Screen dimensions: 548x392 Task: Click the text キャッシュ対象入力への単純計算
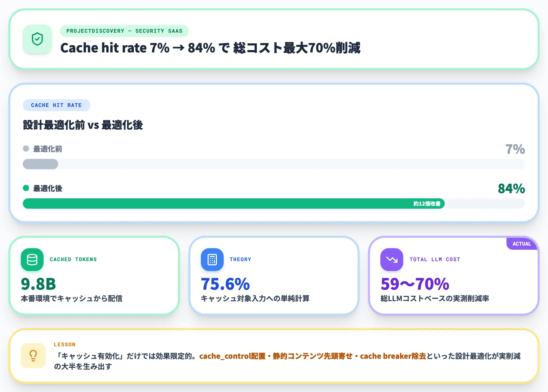(x=255, y=299)
